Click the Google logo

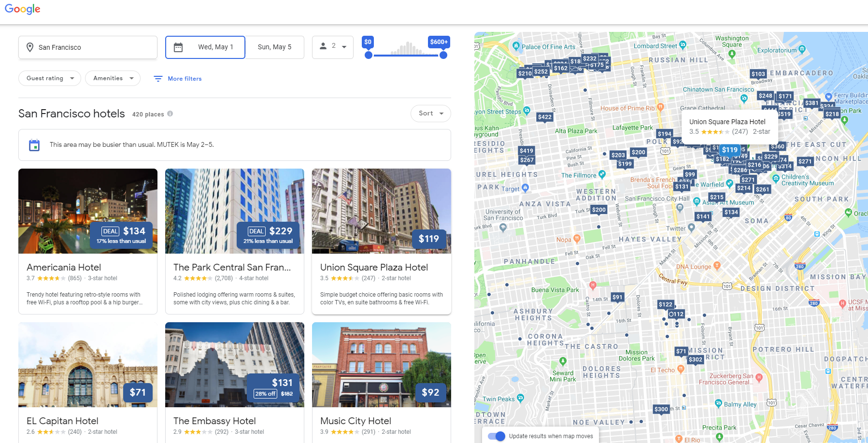[22, 9]
